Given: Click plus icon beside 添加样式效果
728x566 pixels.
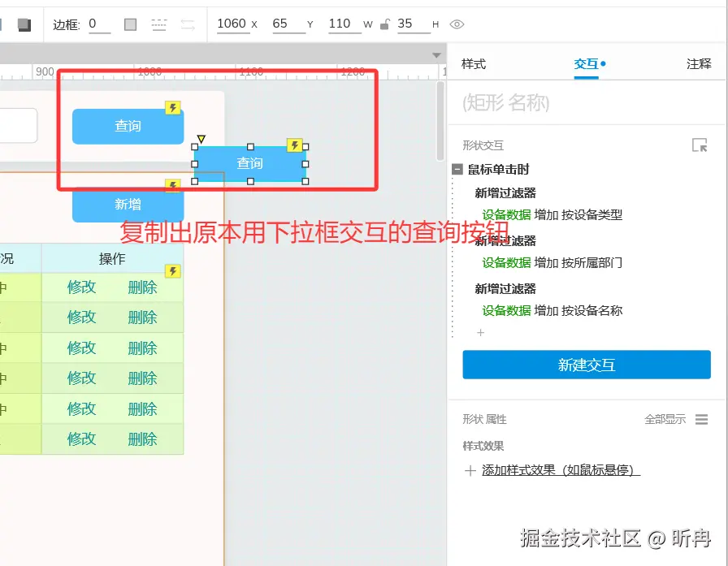Looking at the screenshot, I should [x=470, y=471].
